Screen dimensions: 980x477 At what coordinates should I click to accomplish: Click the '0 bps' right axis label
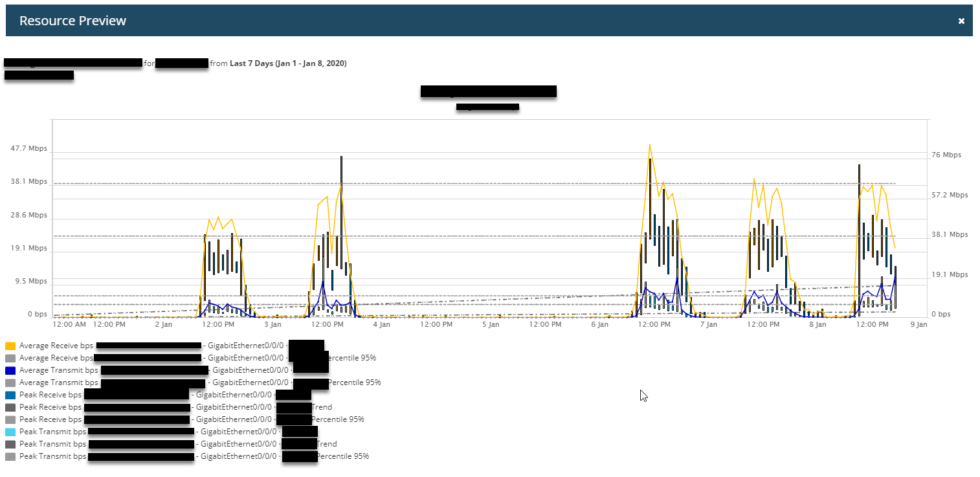(x=941, y=314)
